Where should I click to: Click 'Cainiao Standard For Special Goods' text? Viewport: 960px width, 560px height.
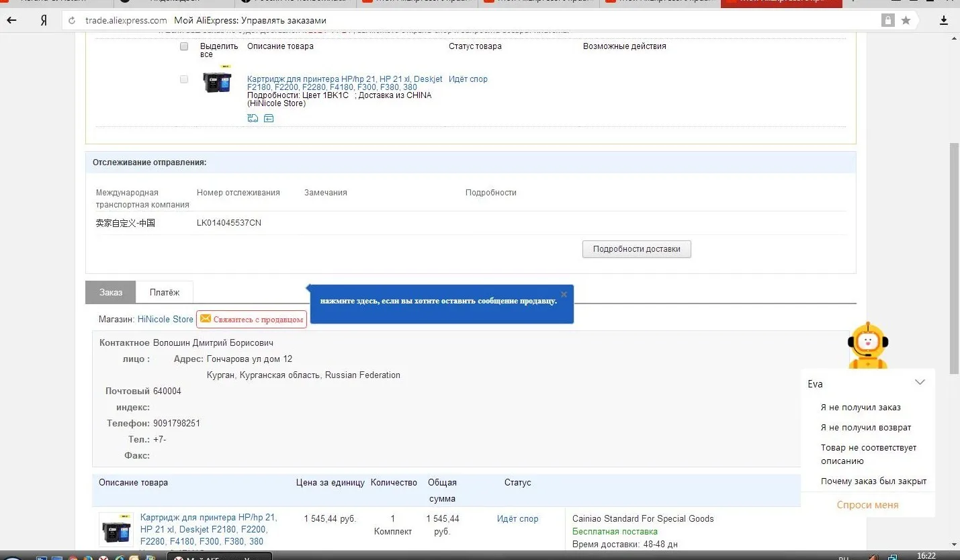click(643, 519)
